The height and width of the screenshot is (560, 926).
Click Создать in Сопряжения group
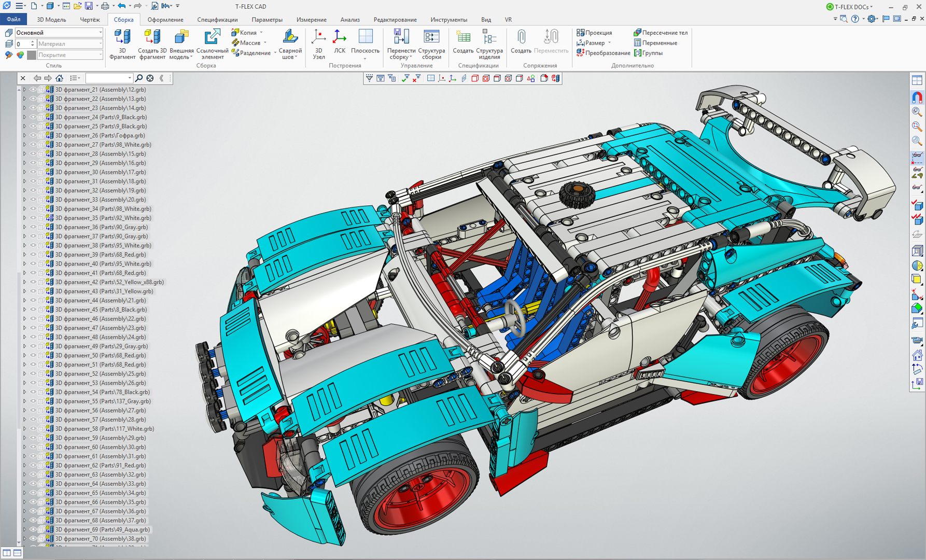point(521,41)
